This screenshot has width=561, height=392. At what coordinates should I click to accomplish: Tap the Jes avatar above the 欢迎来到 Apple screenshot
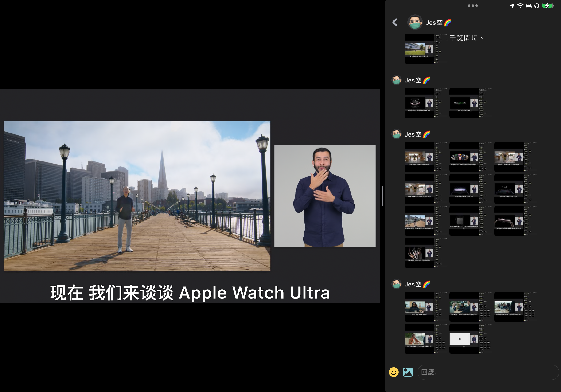tap(397, 284)
